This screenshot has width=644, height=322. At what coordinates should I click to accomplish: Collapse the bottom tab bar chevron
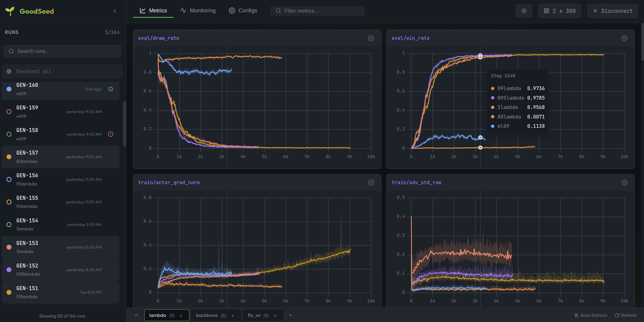(x=136, y=315)
